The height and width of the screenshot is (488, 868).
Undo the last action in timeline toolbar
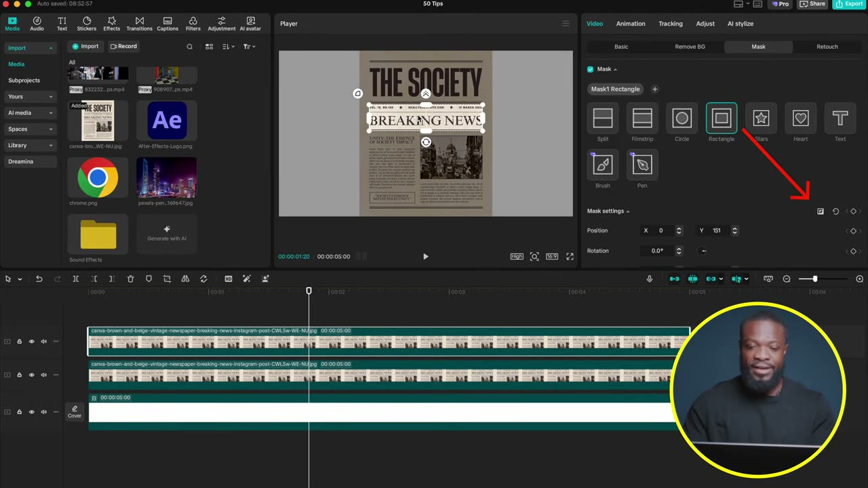[39, 279]
